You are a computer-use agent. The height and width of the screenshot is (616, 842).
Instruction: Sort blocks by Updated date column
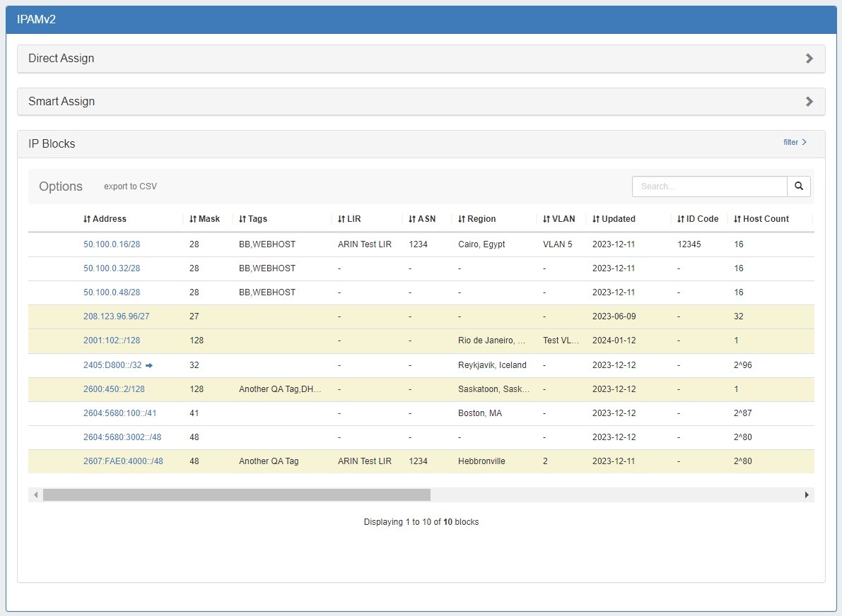614,219
